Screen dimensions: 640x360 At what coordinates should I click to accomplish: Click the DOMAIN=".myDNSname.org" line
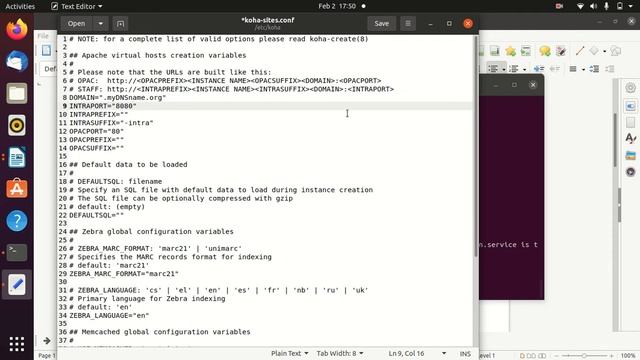(118, 98)
